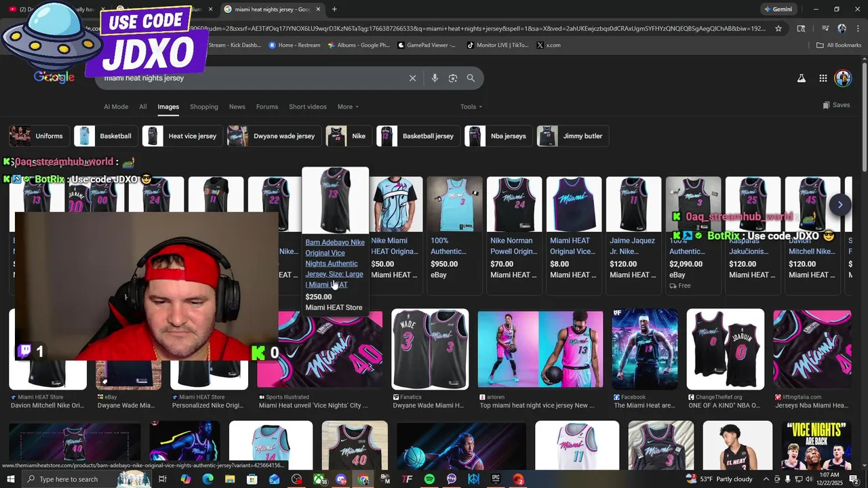Click inside the Google search input field
The width and height of the screenshot is (868, 488).
251,78
